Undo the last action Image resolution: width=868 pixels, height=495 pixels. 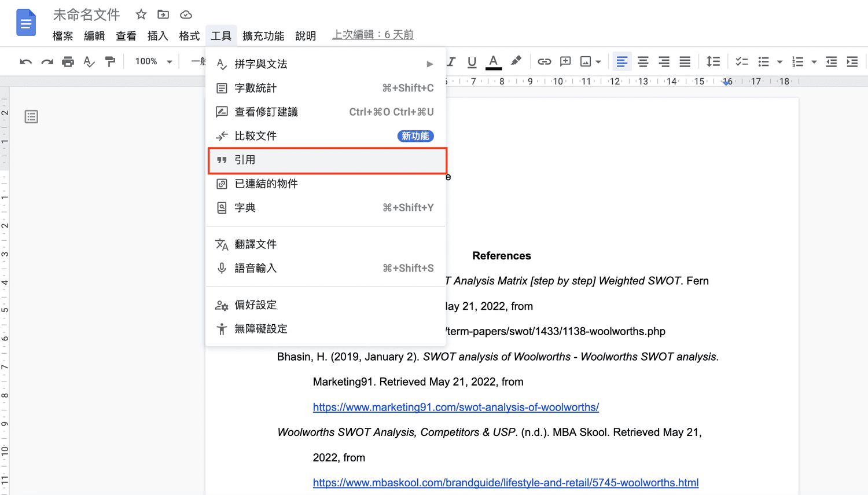(25, 61)
